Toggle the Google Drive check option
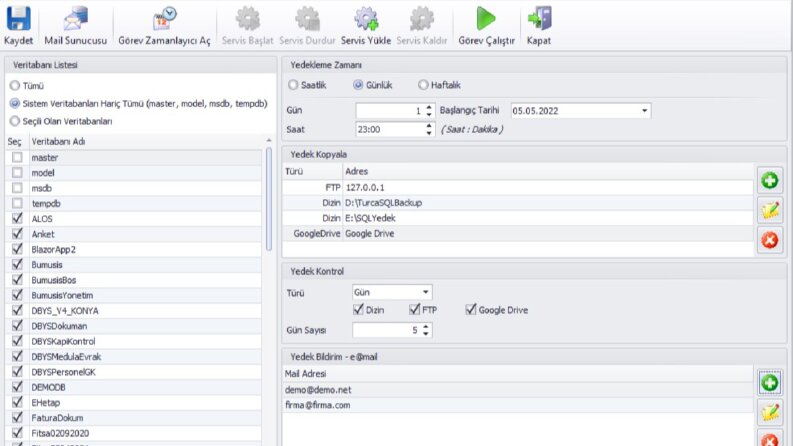The image size is (793, 446). (x=471, y=309)
